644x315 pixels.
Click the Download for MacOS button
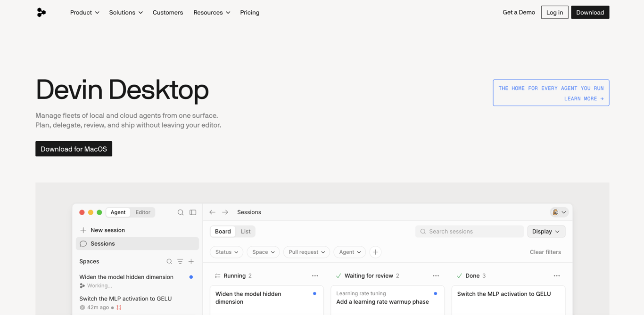[74, 149]
